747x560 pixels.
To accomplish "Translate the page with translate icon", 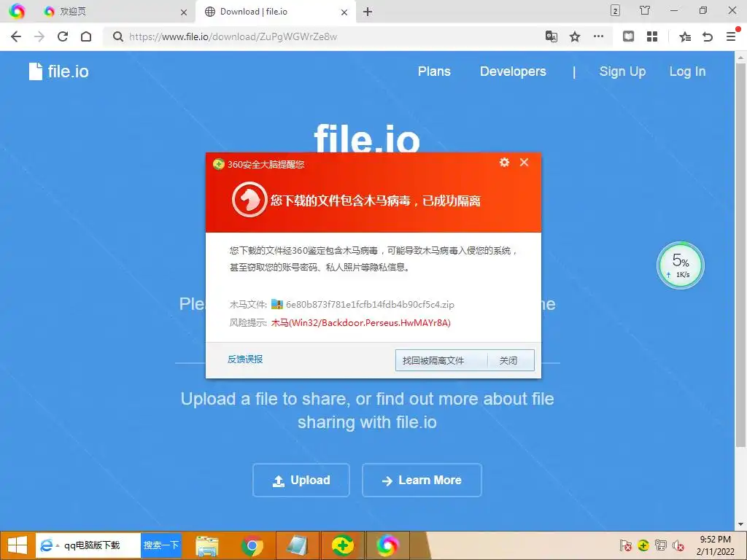I will (551, 36).
